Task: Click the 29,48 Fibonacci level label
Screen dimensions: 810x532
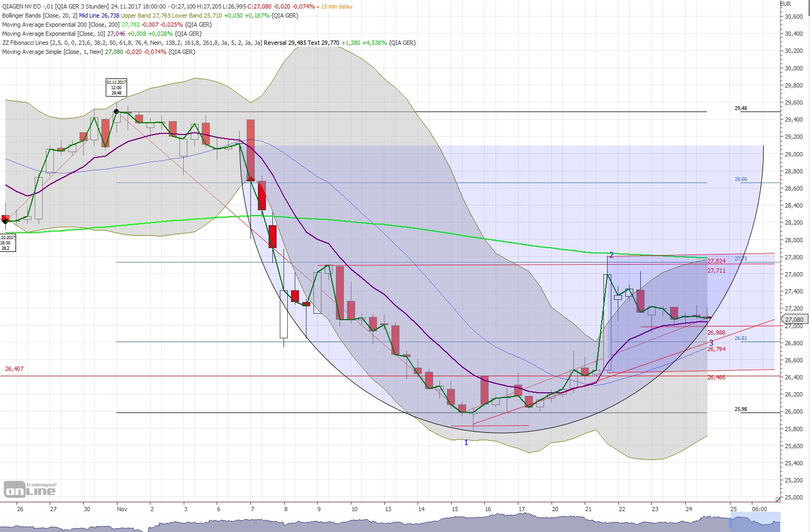Action: 741,108
